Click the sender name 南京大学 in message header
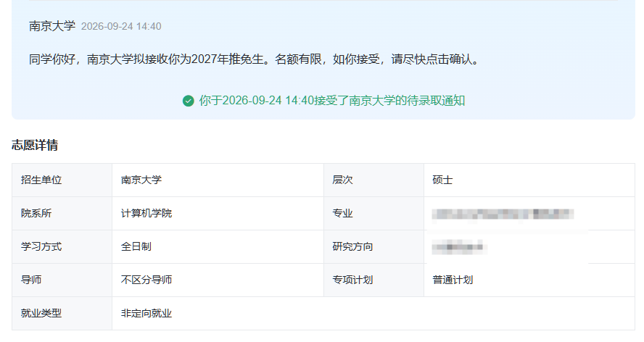644x342 pixels. tap(52, 26)
